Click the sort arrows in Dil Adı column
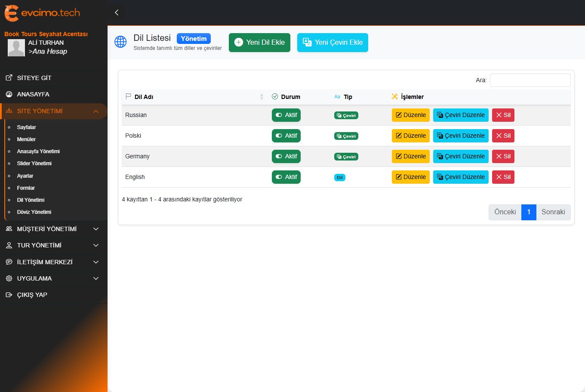The width and height of the screenshot is (585, 392). tap(262, 97)
